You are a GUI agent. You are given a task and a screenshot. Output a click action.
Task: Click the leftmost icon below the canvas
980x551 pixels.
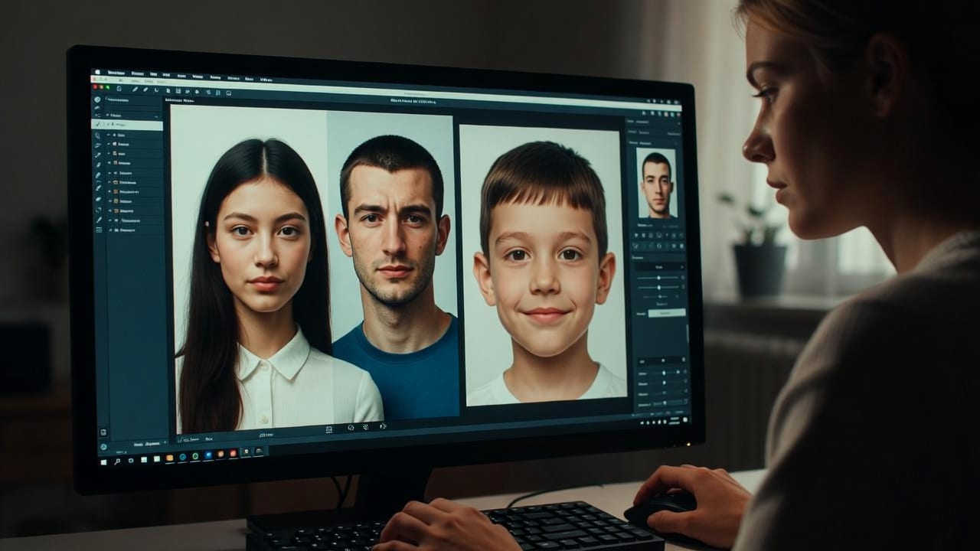coord(328,430)
